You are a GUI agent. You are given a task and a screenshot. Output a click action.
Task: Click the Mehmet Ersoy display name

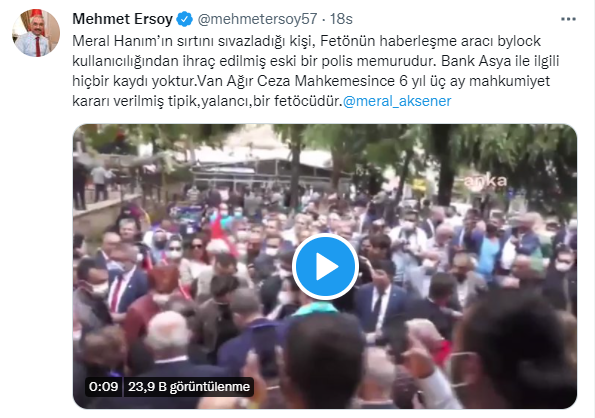[123, 19]
